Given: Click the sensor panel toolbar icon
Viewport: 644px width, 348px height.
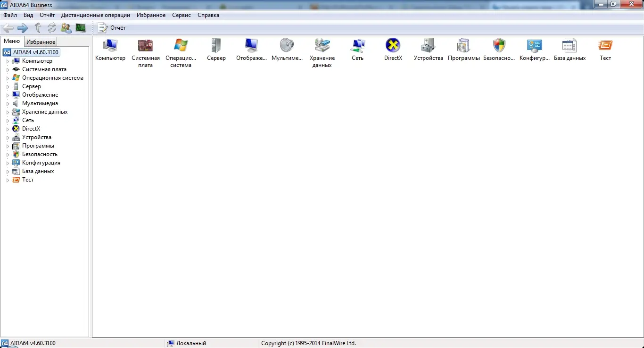Looking at the screenshot, I should pos(81,28).
